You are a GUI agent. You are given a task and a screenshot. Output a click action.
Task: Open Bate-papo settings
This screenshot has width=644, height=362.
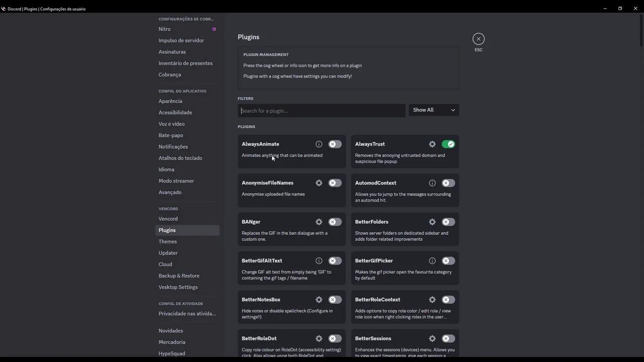(188, 135)
